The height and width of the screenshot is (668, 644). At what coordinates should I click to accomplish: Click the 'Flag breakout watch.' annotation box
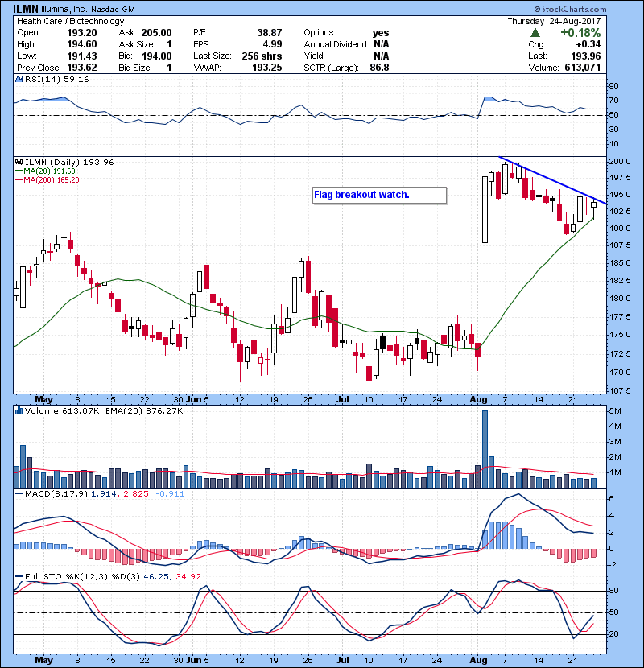pyautogui.click(x=380, y=195)
